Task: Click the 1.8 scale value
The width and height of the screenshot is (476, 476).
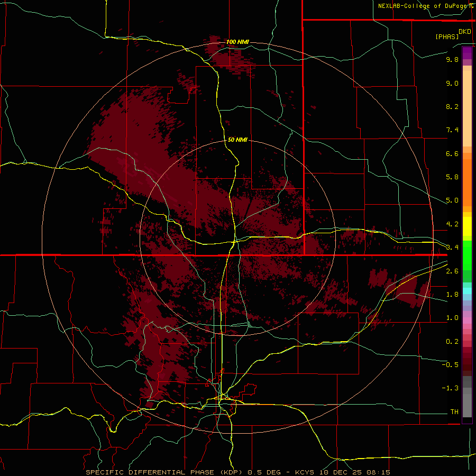Action: tap(452, 295)
